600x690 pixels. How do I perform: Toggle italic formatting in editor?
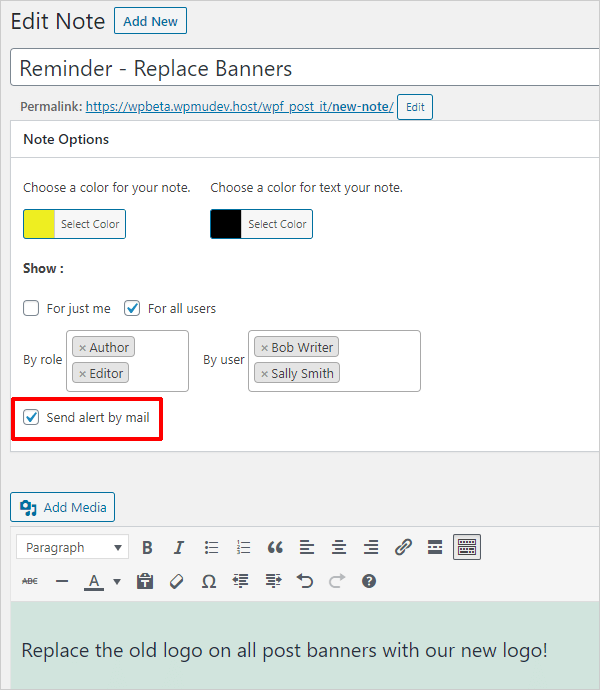[179, 547]
